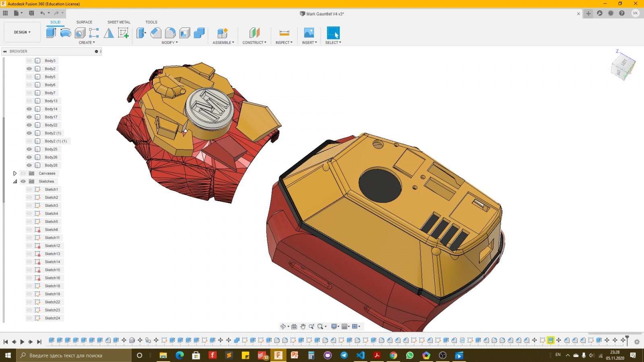
Task: Expand the Canvases folder
Action: [x=15, y=173]
